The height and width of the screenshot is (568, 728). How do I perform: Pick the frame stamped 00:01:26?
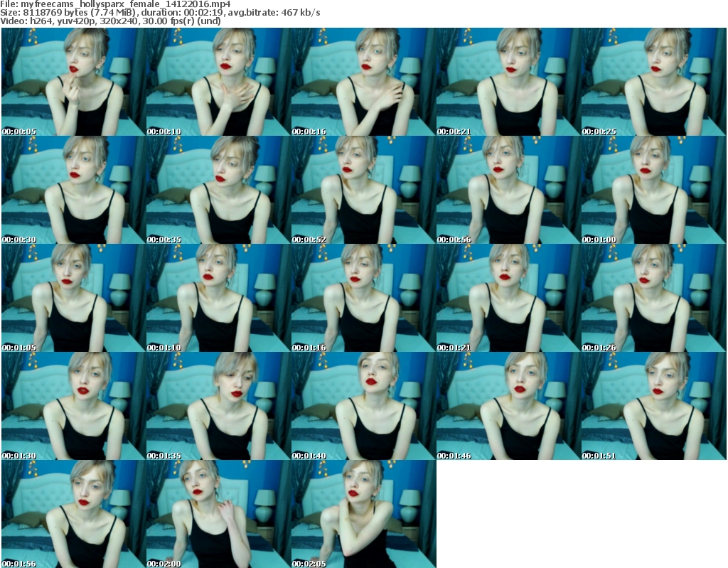653,298
